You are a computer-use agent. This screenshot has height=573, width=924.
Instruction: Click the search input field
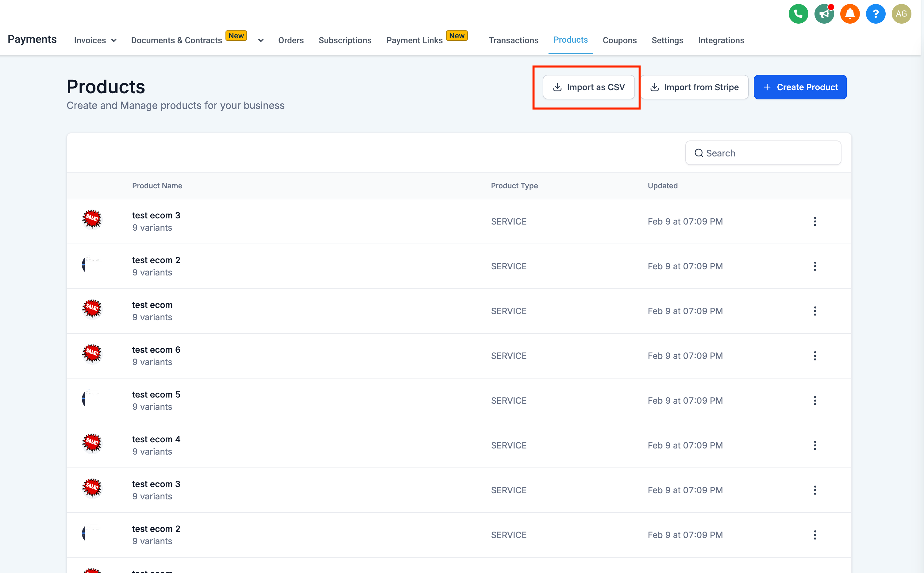763,152
